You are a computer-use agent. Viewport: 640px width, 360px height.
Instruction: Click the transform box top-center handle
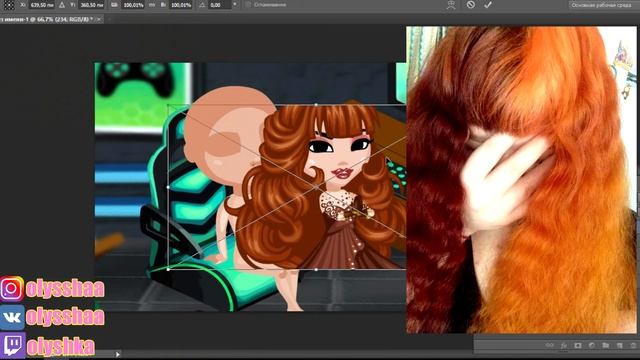tap(316, 105)
